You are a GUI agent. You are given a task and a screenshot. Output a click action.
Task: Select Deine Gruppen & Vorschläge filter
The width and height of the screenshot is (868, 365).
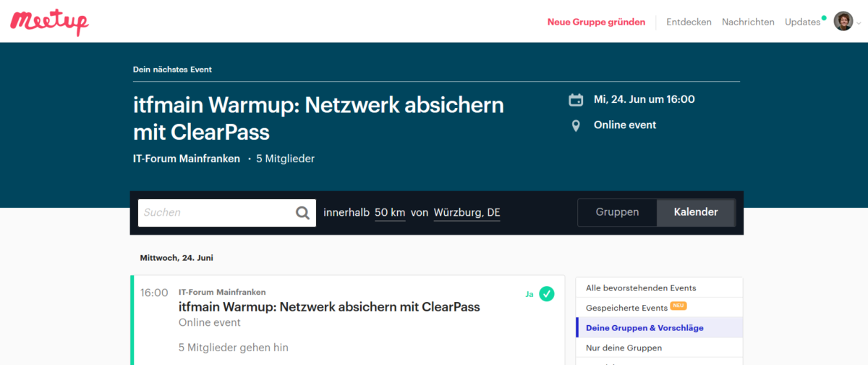click(x=659, y=327)
